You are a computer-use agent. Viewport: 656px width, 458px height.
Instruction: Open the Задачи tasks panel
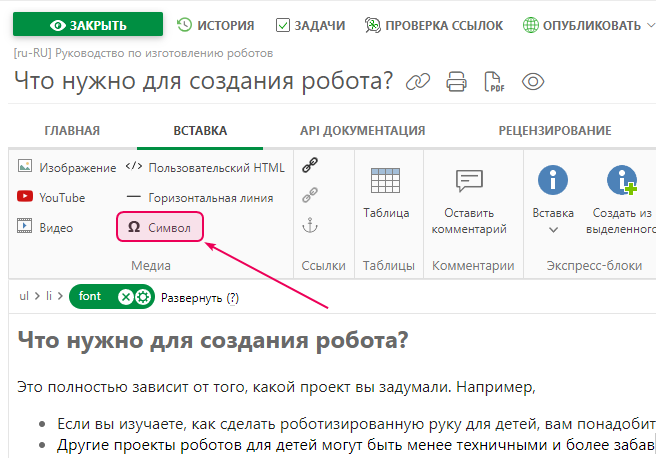coord(310,25)
